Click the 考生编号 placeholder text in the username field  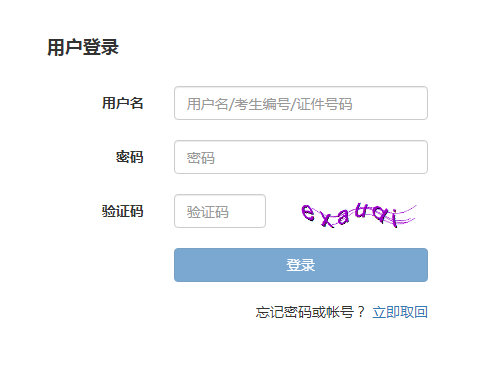262,104
